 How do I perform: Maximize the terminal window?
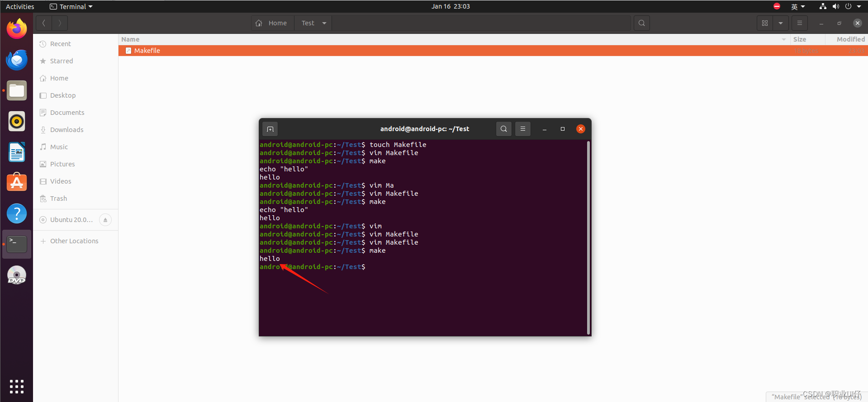click(563, 129)
